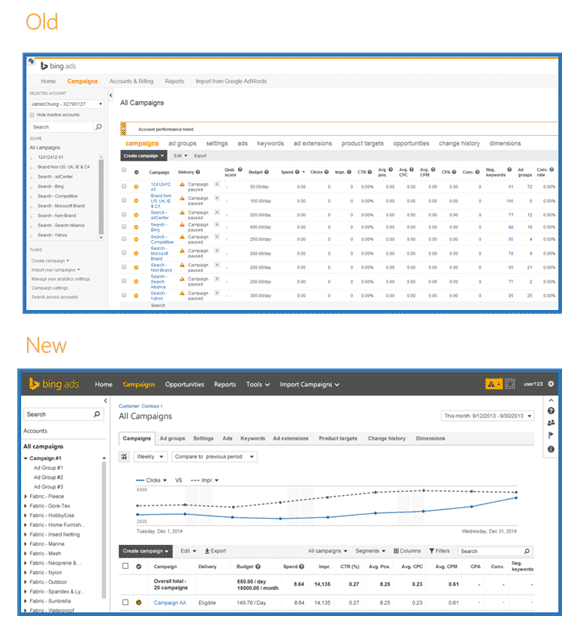
Task: Collapse Old left panel with chevron
Action: tap(111, 95)
